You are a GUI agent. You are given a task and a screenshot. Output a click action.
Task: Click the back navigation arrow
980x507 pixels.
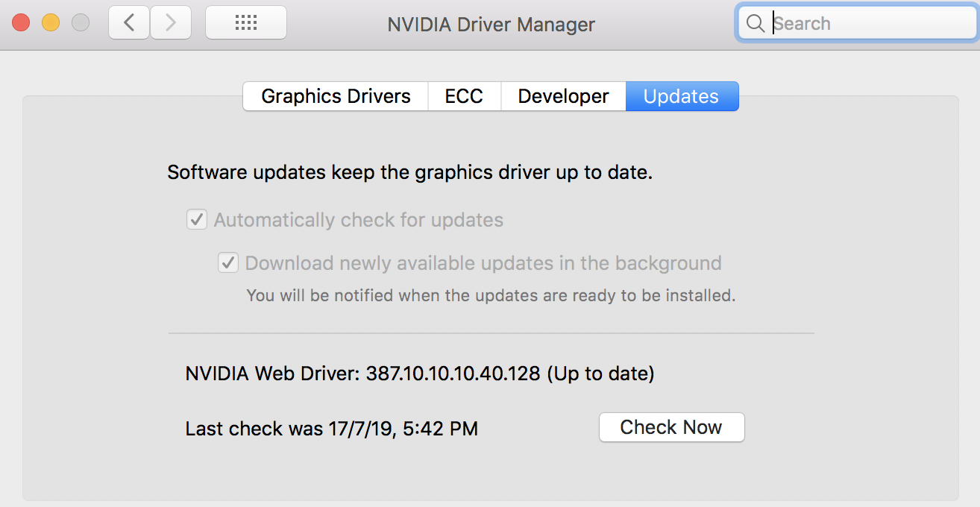129,23
